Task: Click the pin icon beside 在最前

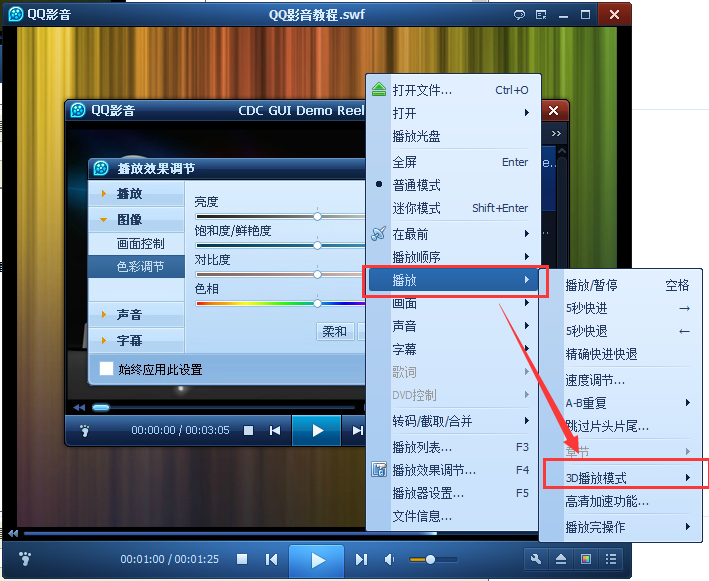Action: 378,234
